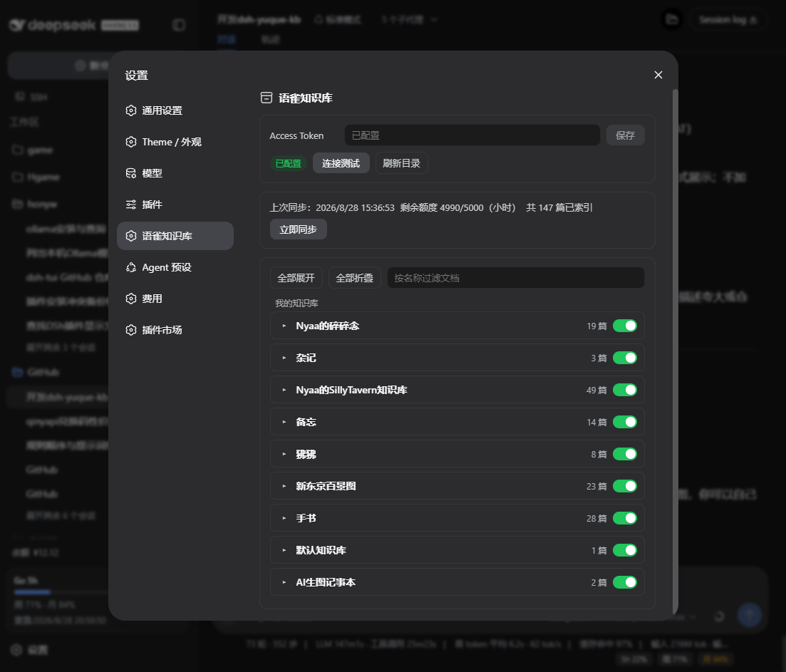This screenshot has height=672, width=786.
Task: Click the green 已配置 status badge
Action: [x=288, y=163]
